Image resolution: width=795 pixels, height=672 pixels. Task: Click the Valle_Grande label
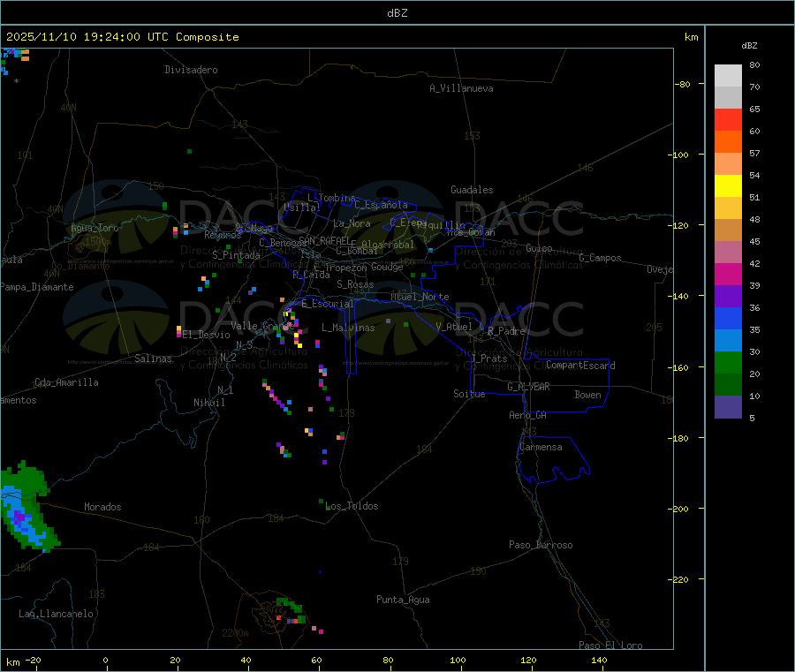coord(262,325)
